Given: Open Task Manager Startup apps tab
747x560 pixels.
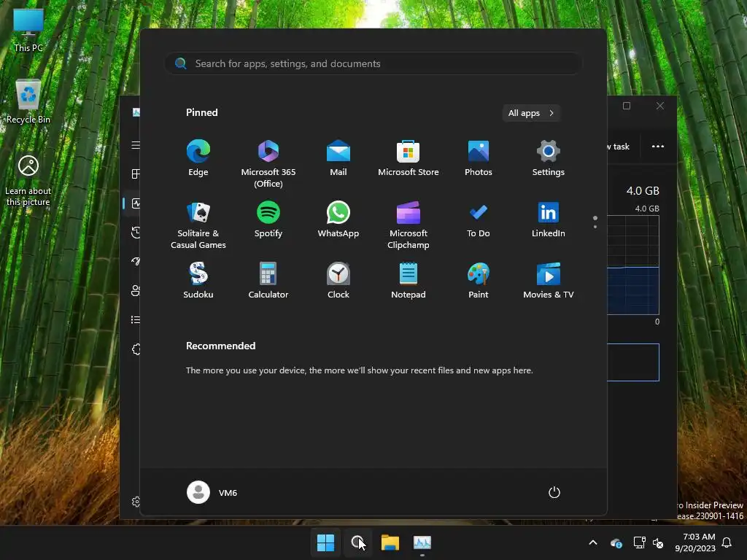Looking at the screenshot, I should pyautogui.click(x=136, y=262).
